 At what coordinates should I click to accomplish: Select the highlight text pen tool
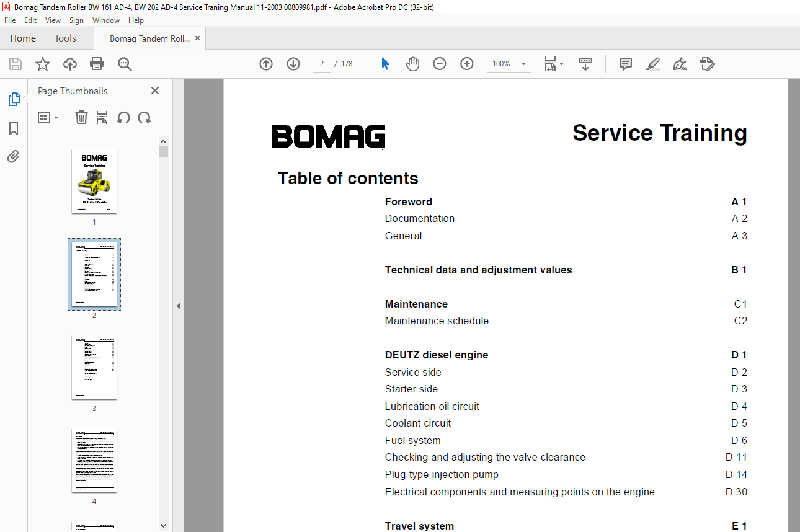coord(652,64)
